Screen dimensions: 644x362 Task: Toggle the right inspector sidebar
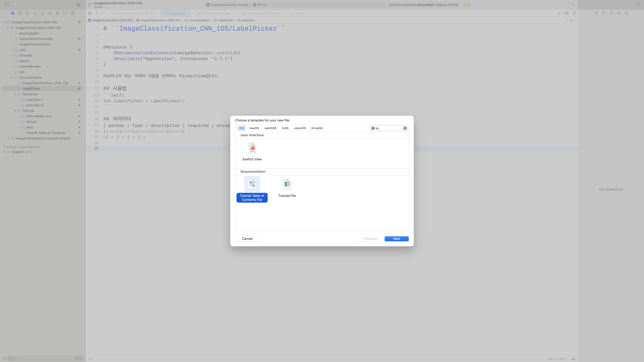tap(637, 5)
